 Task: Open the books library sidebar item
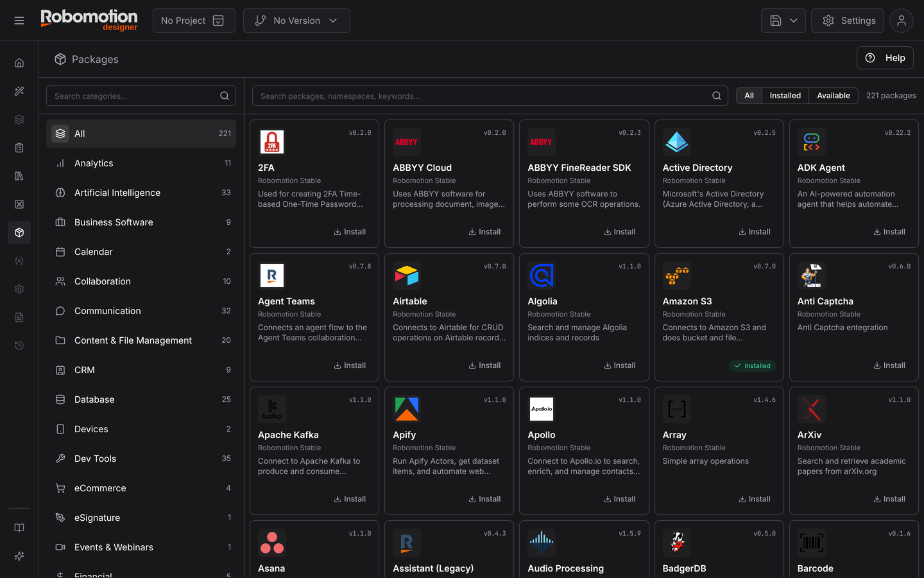tap(19, 176)
